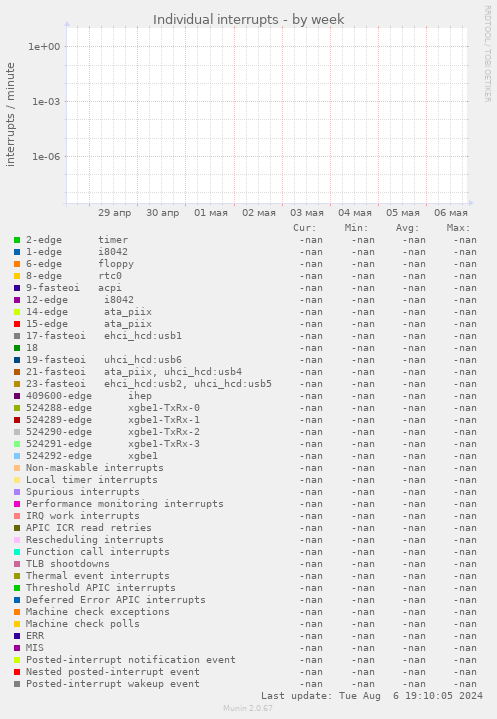Click the purple swatch next to Spurious interrupts
497x719 pixels.
17,492
